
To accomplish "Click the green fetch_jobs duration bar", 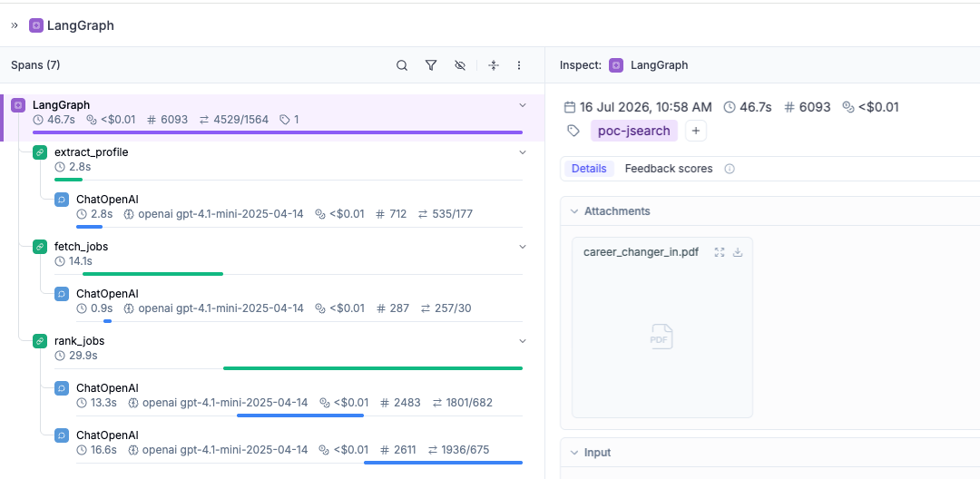I will 152,274.
